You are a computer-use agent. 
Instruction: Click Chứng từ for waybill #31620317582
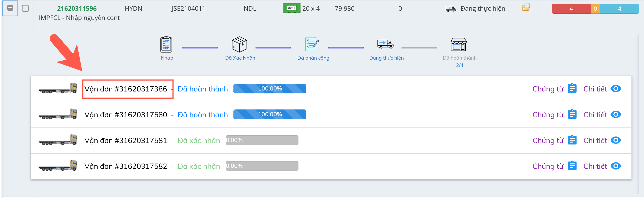[548, 166]
